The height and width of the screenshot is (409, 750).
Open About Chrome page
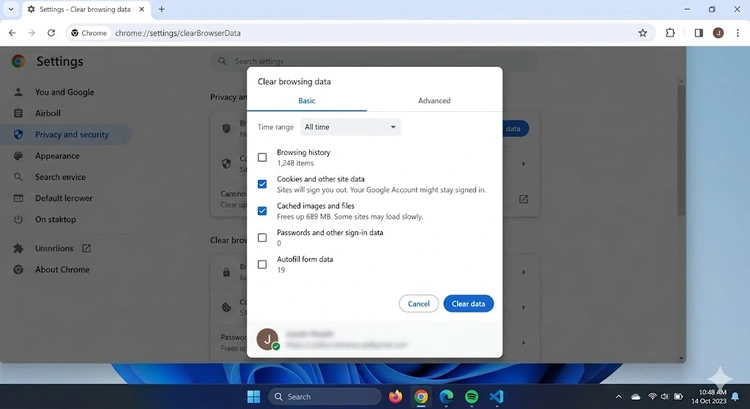point(62,269)
